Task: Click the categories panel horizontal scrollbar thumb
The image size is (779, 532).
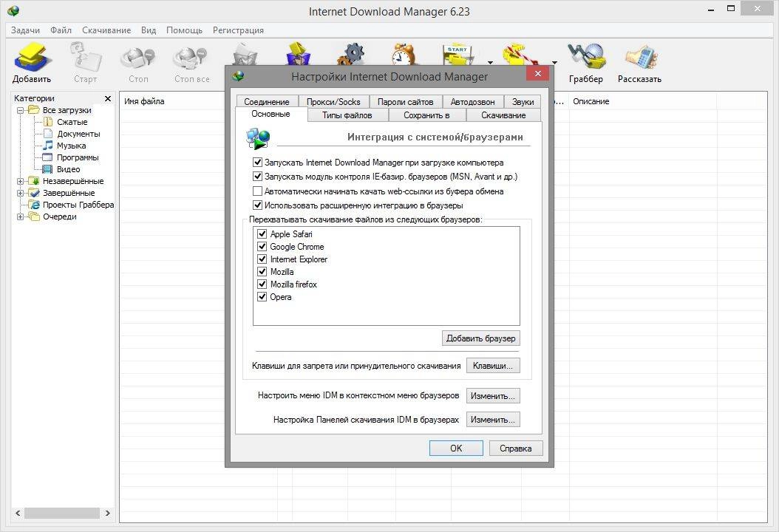Action: coord(62,513)
